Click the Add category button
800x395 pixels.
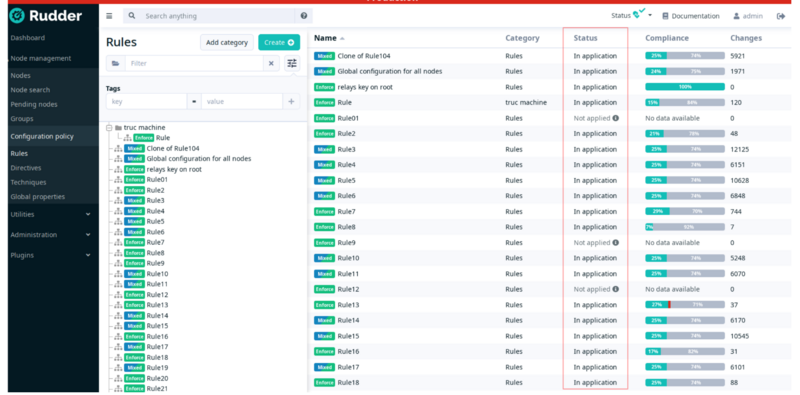point(227,42)
